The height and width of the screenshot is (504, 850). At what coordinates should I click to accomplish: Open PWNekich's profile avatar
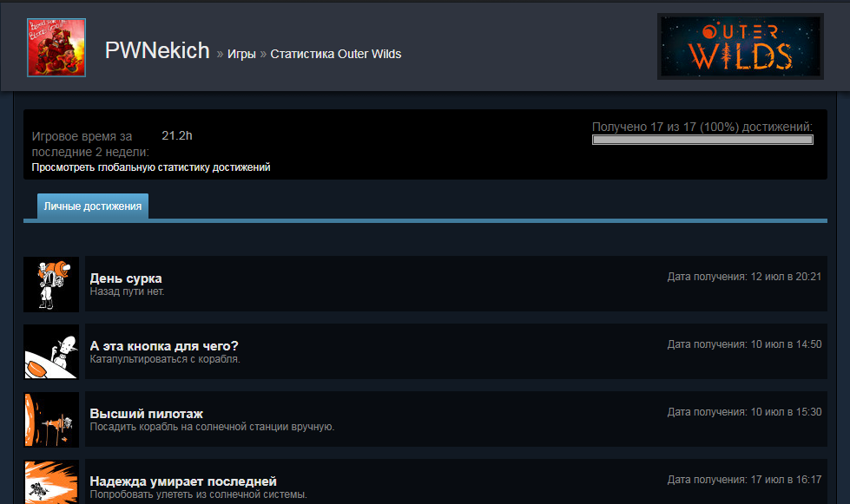[x=56, y=48]
